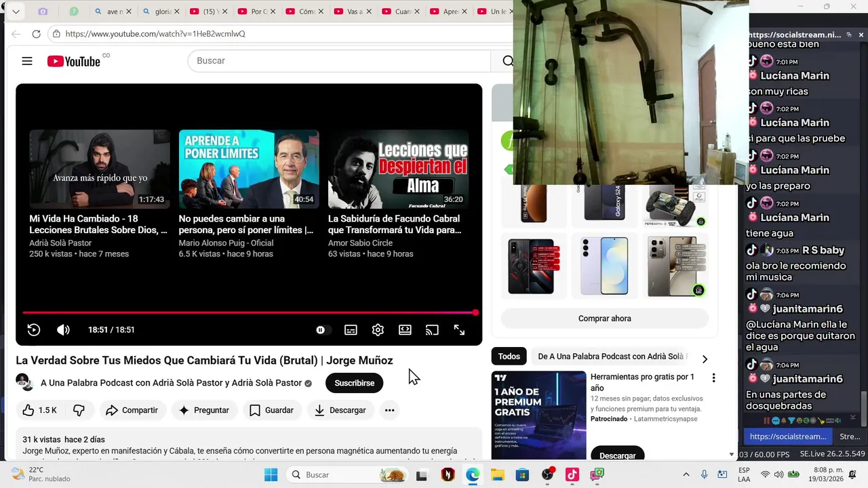Save video with the Guardar button
Screen dimensions: 868x488
pyautogui.click(x=271, y=410)
